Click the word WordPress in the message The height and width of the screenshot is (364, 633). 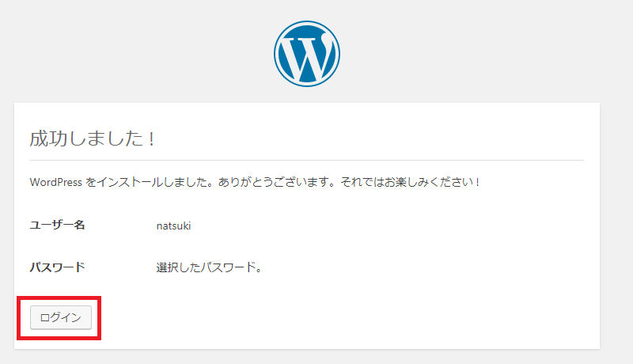pos(55,183)
